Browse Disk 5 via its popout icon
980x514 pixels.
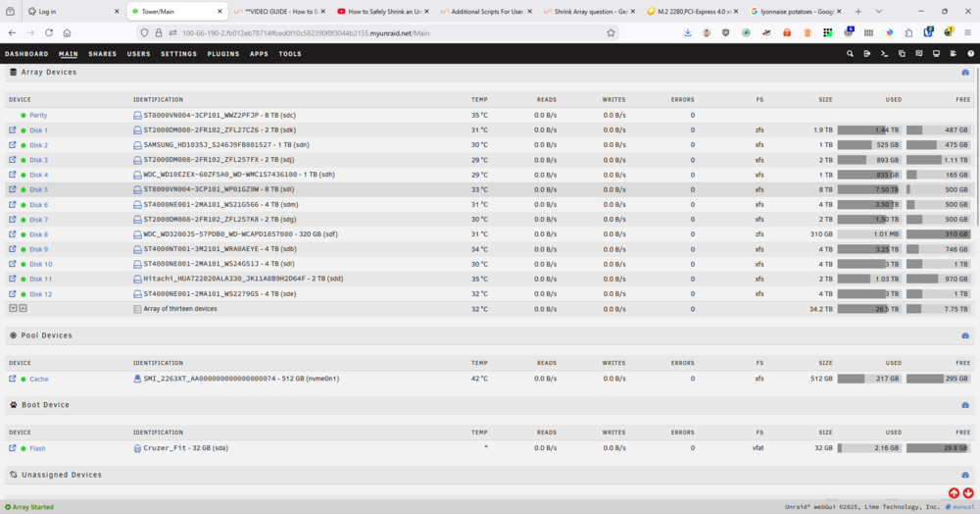click(13, 189)
